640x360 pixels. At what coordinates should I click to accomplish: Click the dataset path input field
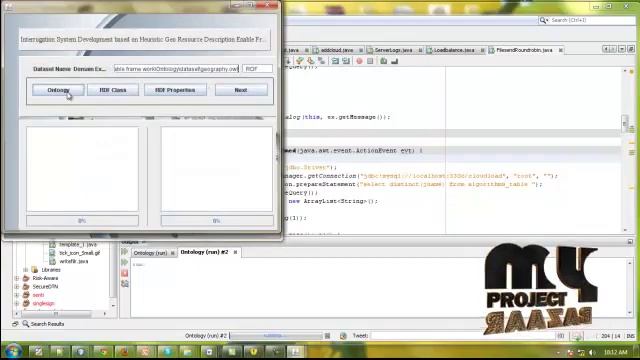pos(176,69)
